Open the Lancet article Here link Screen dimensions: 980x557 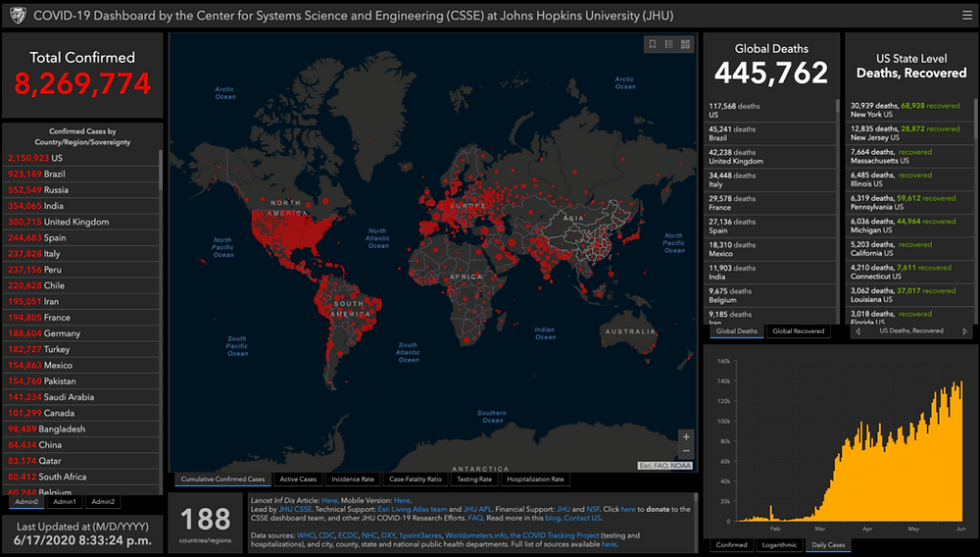tap(329, 500)
